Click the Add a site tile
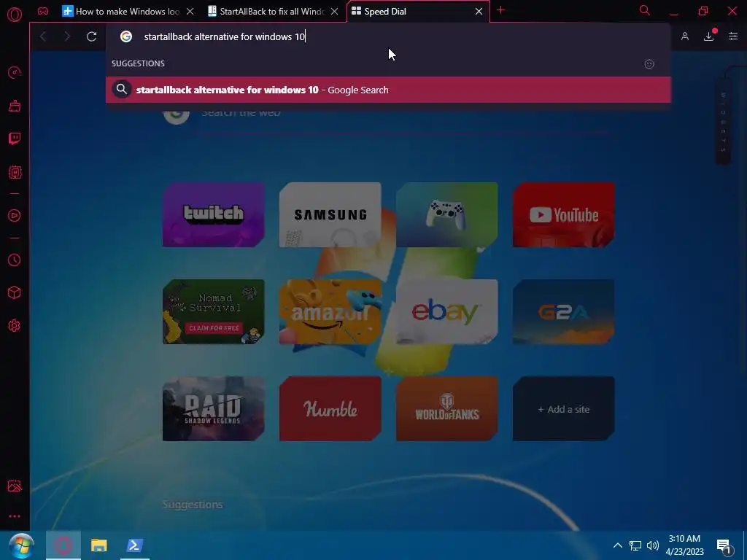Image resolution: width=747 pixels, height=560 pixels. (x=564, y=408)
